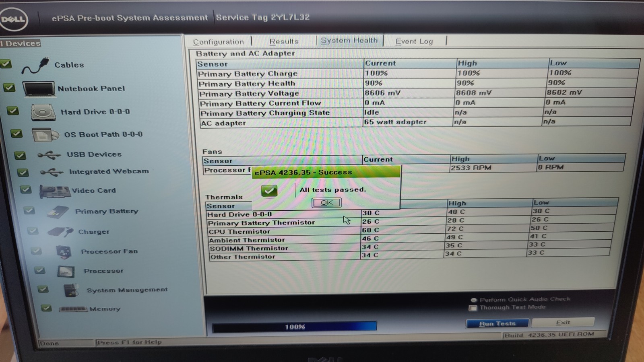Click the Primary Battery Voltage row

click(418, 93)
